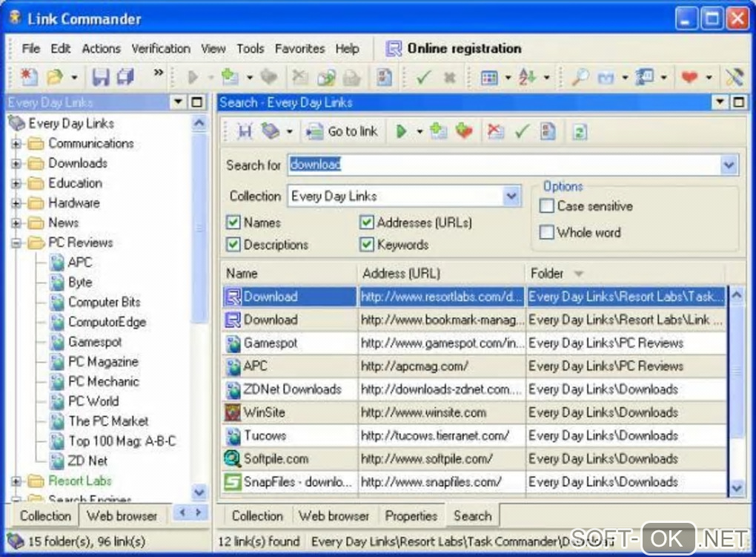
Task: Toggle the Addresses (URLs) checkbox
Action: [366, 223]
